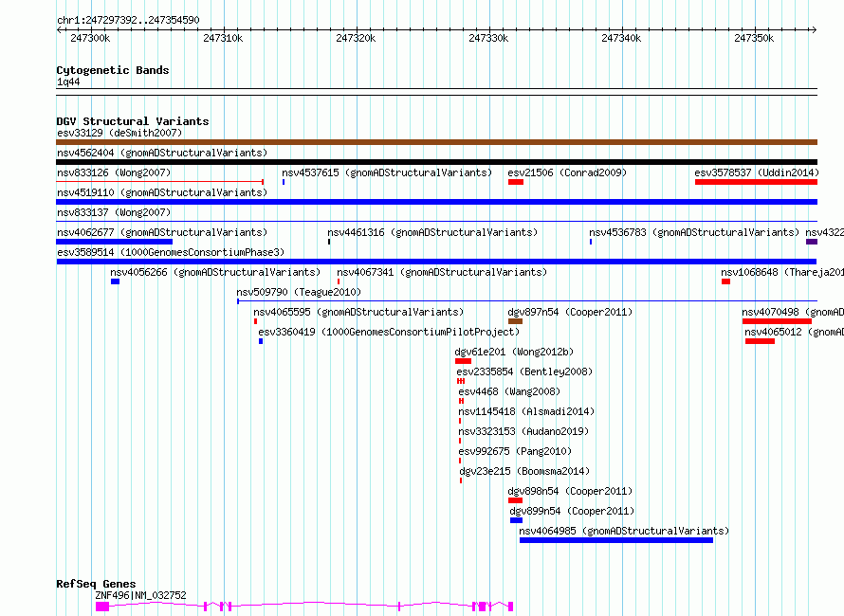Open nsv4461316 gnomAD variant label
This screenshot has width=844, height=616.
coord(432,232)
